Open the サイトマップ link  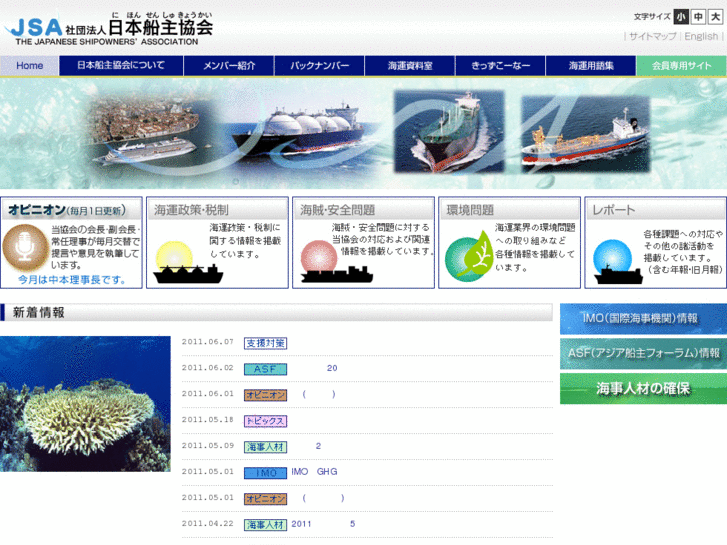coord(652,36)
